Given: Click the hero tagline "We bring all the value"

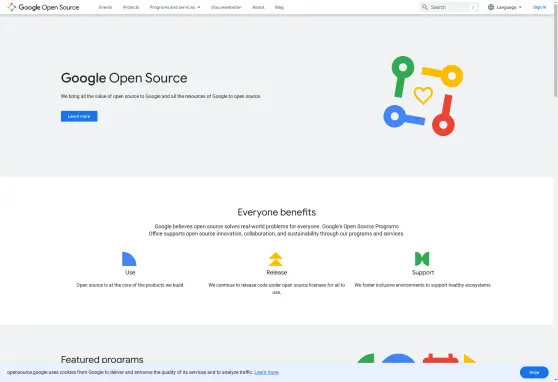Looking at the screenshot, I should click(x=161, y=96).
